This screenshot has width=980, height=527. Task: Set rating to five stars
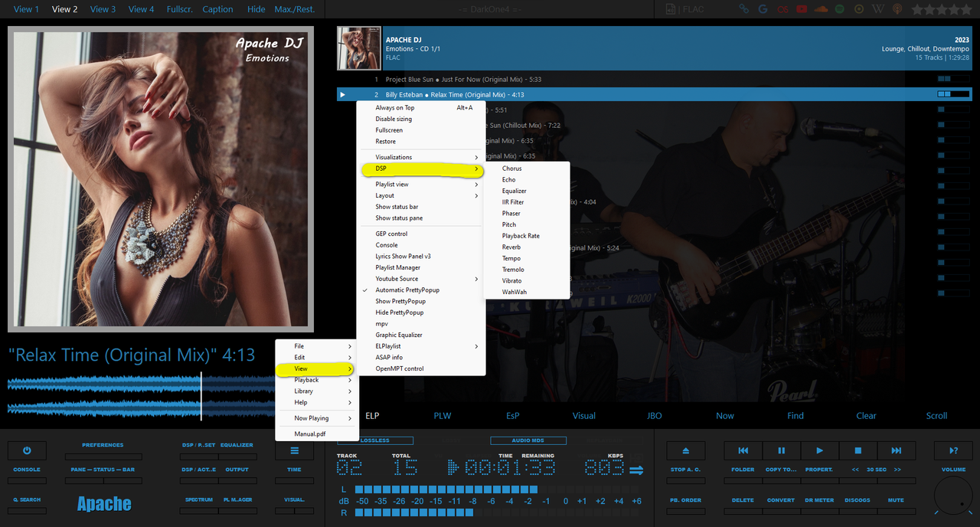pos(965,9)
